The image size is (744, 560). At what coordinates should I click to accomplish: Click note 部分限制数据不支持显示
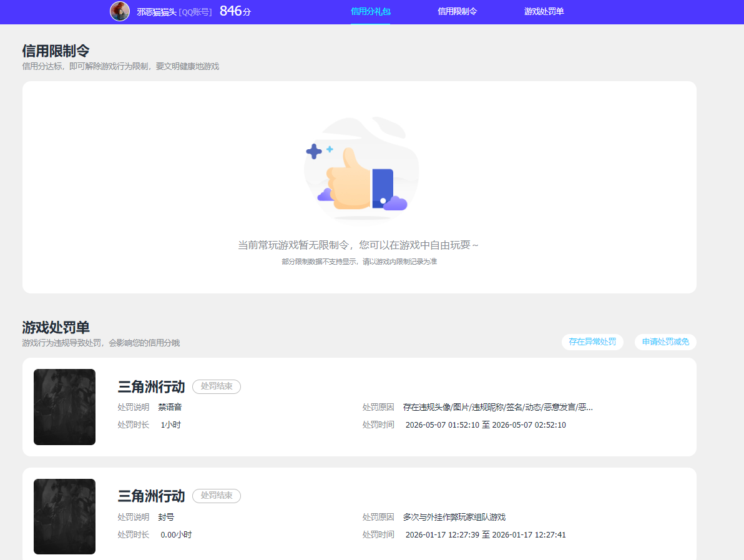point(359,262)
